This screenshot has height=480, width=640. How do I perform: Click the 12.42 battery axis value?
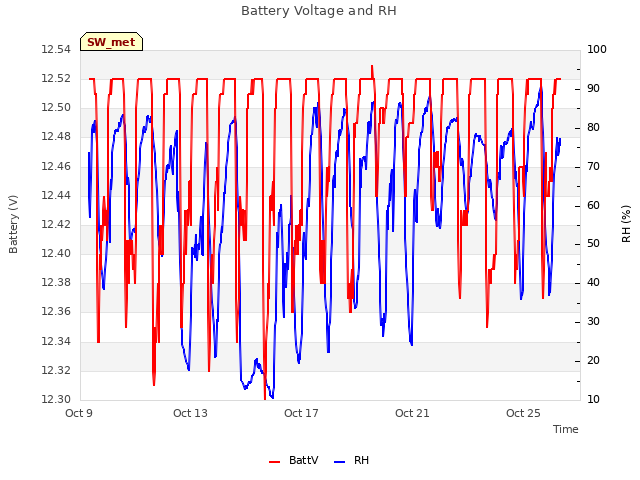[56, 224]
